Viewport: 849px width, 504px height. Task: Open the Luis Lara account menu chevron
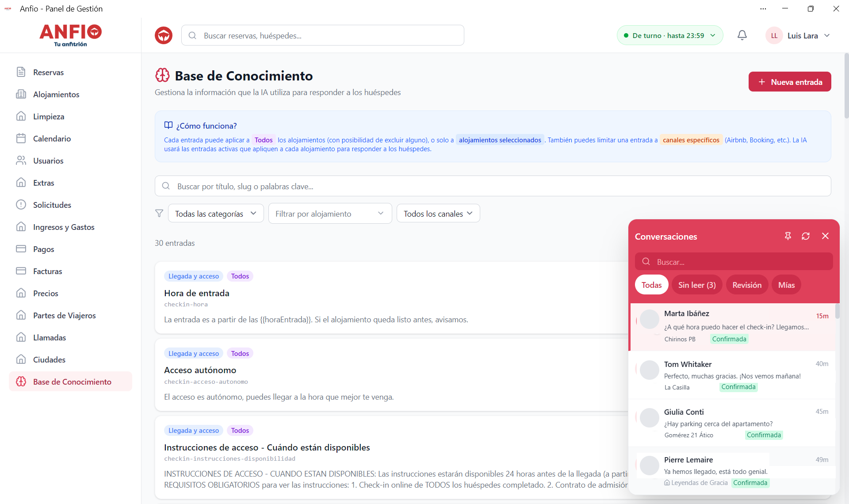coord(827,35)
